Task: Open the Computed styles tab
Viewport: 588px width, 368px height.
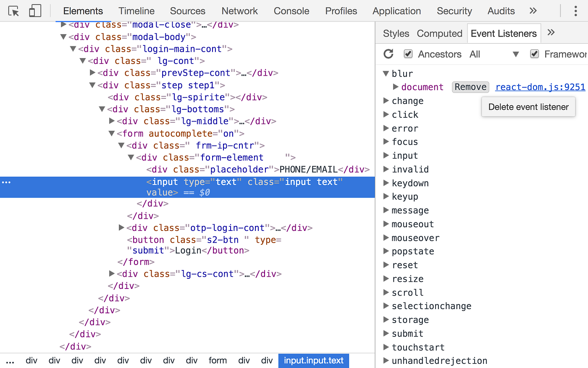Action: pyautogui.click(x=439, y=33)
